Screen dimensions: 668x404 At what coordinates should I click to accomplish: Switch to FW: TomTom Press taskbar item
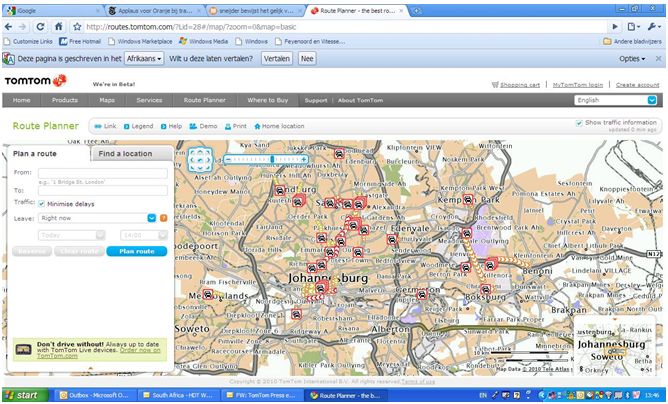(x=263, y=395)
